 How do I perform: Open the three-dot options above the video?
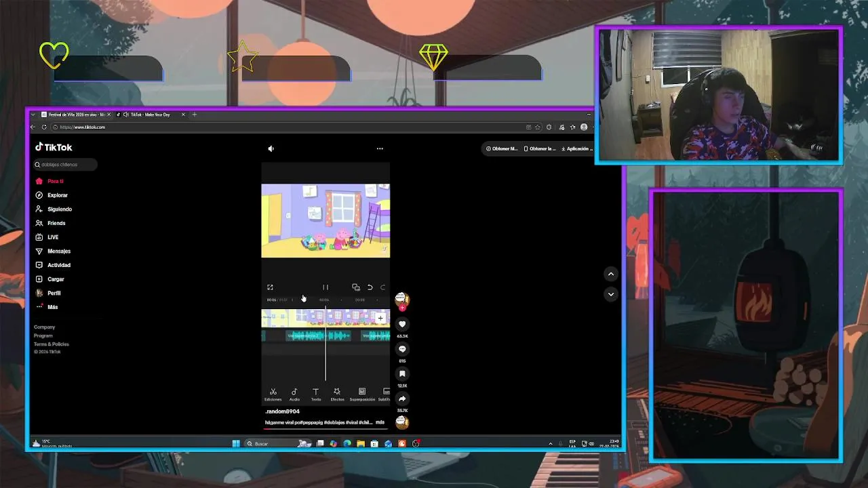(x=380, y=148)
